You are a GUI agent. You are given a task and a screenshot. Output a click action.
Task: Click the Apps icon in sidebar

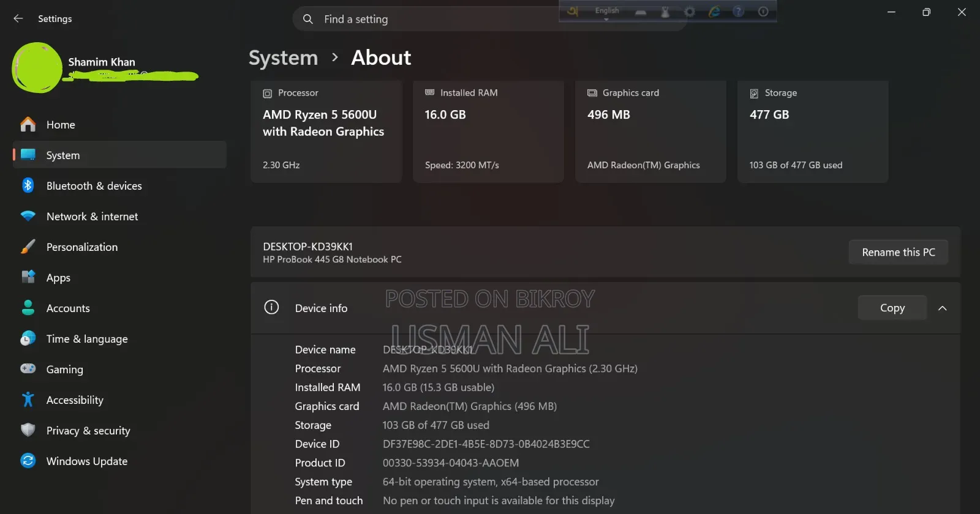[x=28, y=277]
